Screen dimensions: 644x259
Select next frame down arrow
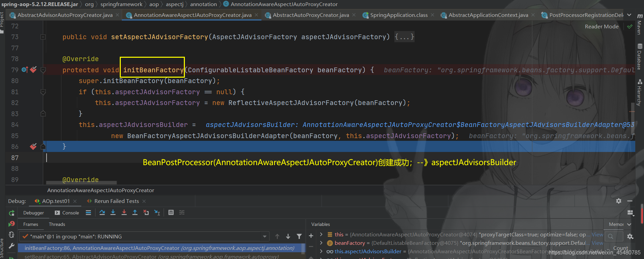288,236
